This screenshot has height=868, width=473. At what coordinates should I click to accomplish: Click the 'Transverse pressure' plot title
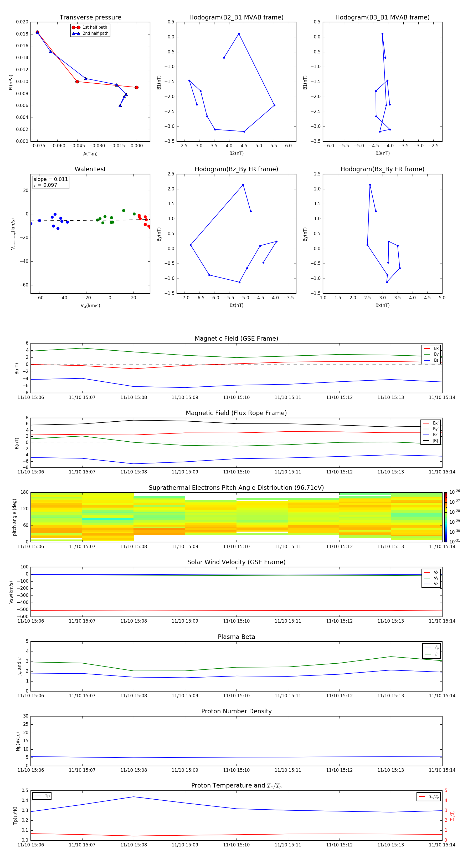pos(90,18)
